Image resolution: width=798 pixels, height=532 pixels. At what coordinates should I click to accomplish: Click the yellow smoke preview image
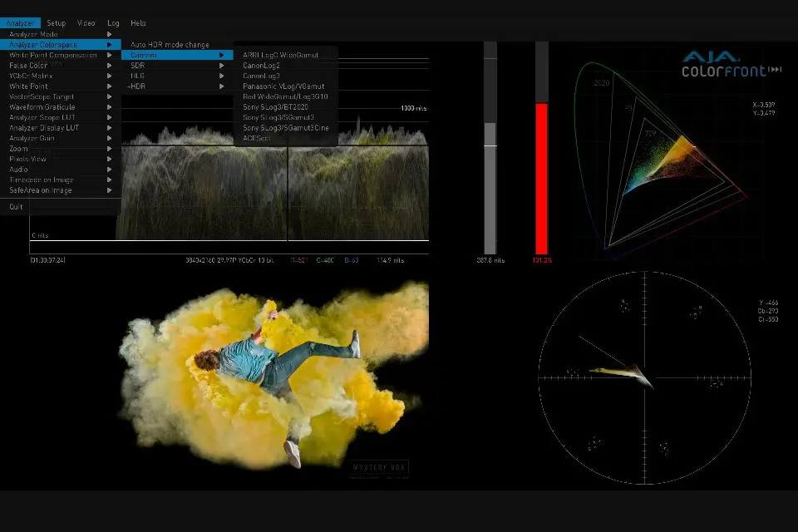274,374
